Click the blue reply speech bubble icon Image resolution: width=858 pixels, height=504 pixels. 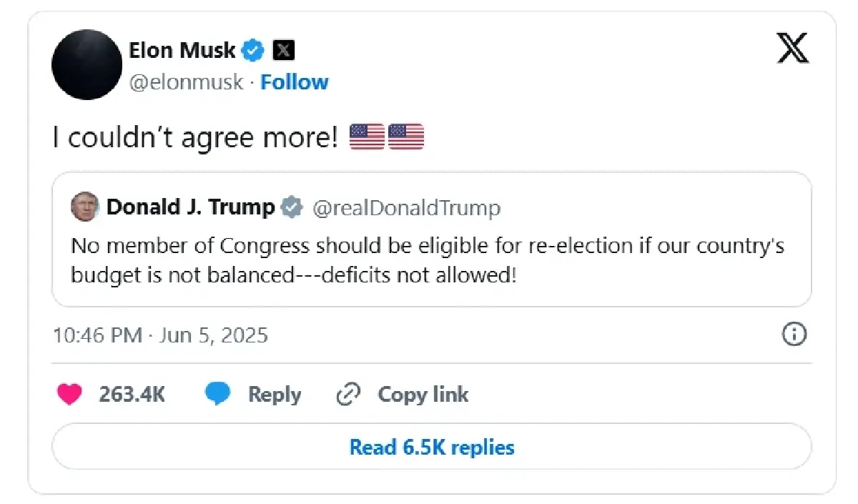[x=217, y=394]
